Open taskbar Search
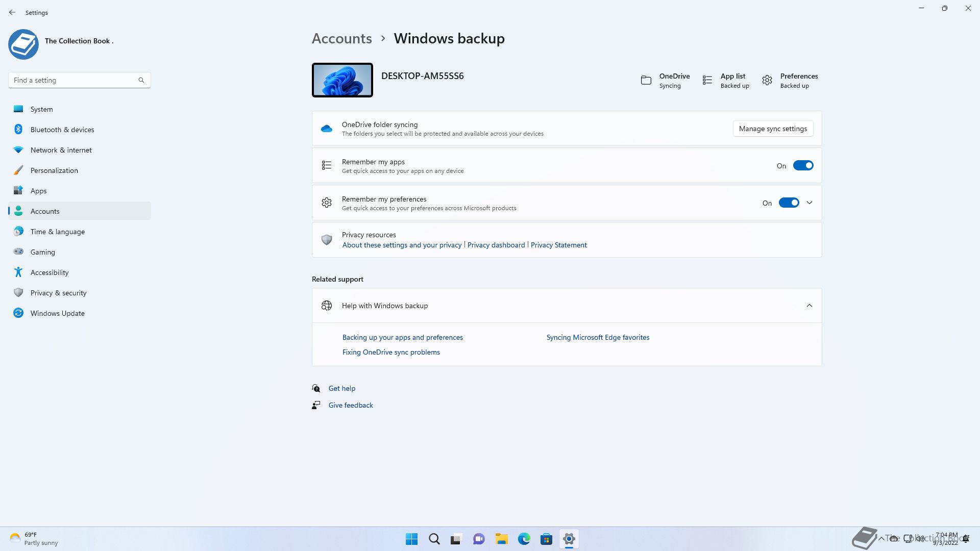This screenshot has width=980, height=551. [x=434, y=539]
